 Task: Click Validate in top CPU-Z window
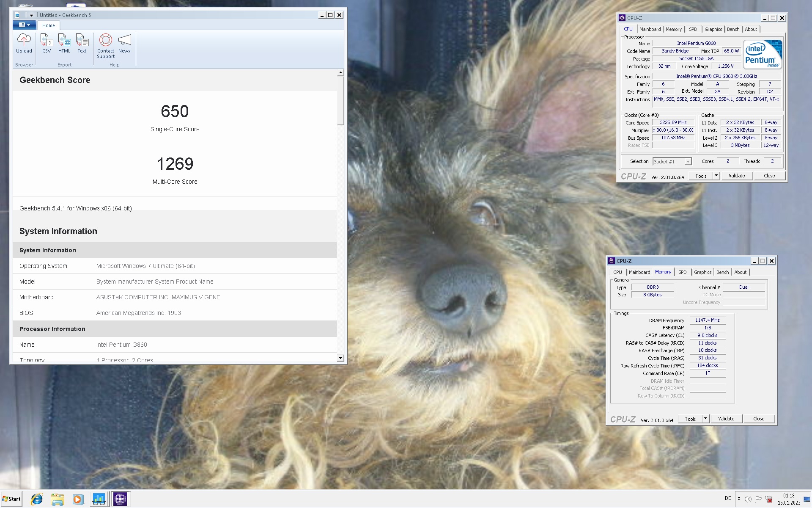(737, 176)
